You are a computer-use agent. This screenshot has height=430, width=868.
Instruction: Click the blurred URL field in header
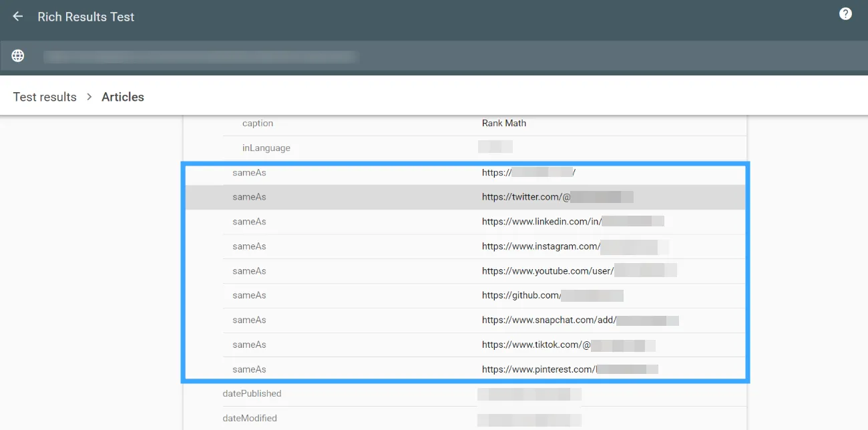coord(200,56)
